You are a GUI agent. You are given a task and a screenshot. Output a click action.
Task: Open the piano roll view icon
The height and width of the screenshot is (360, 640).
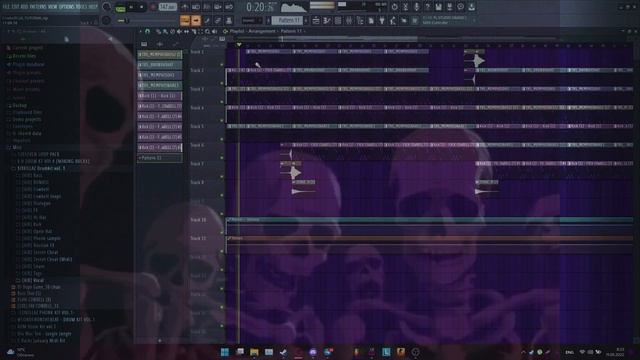point(327,20)
